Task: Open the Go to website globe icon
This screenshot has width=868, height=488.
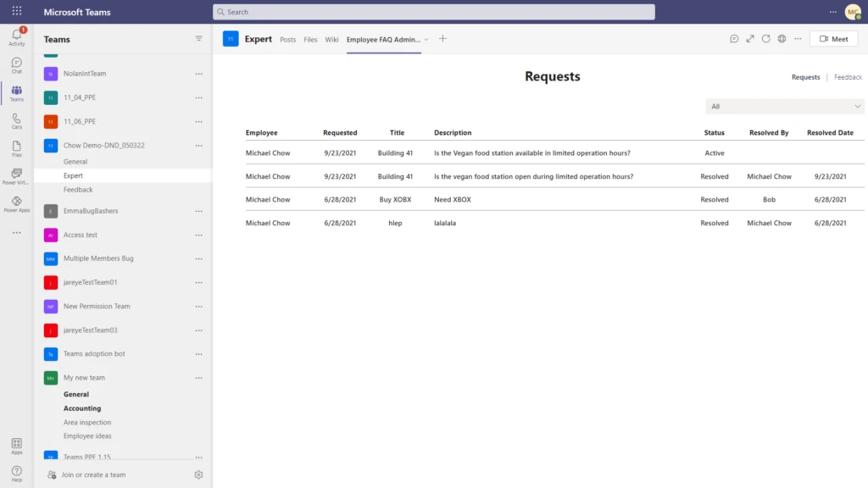Action: (782, 38)
